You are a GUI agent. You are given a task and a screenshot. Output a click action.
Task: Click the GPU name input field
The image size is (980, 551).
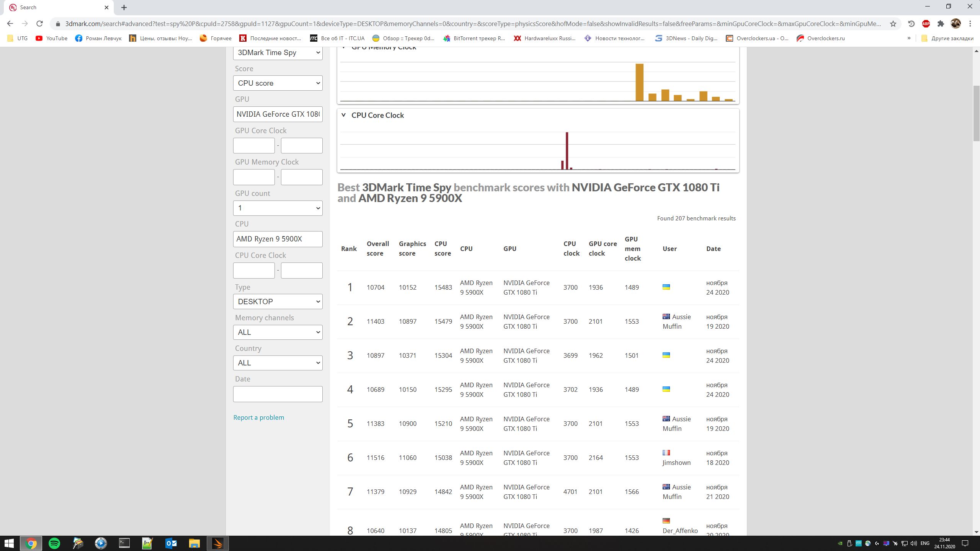pos(278,114)
